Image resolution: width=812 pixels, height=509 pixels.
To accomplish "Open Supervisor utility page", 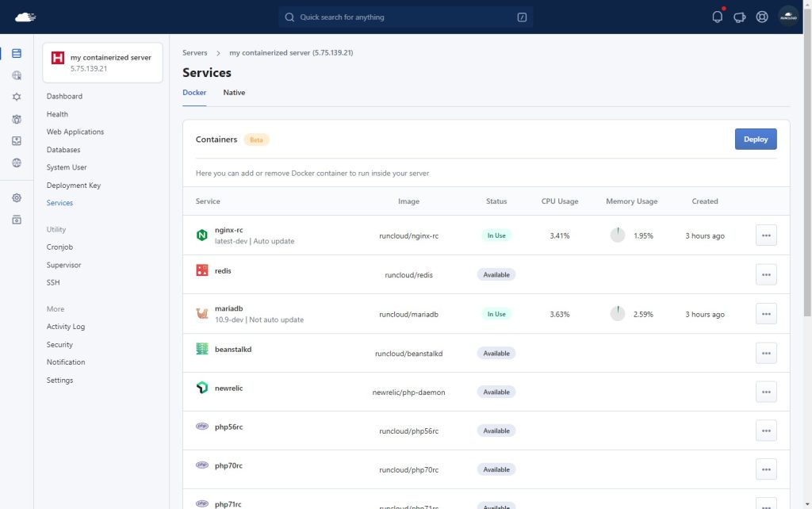I will click(x=63, y=265).
